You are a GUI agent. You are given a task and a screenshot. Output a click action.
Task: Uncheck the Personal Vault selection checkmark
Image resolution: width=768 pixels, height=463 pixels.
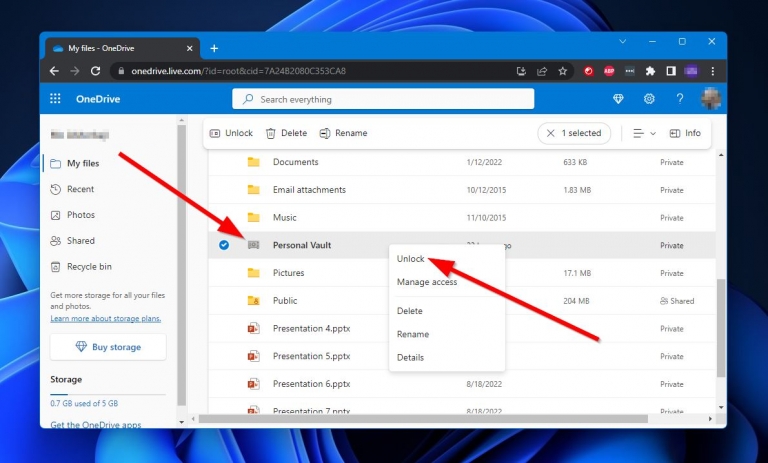pyautogui.click(x=223, y=245)
